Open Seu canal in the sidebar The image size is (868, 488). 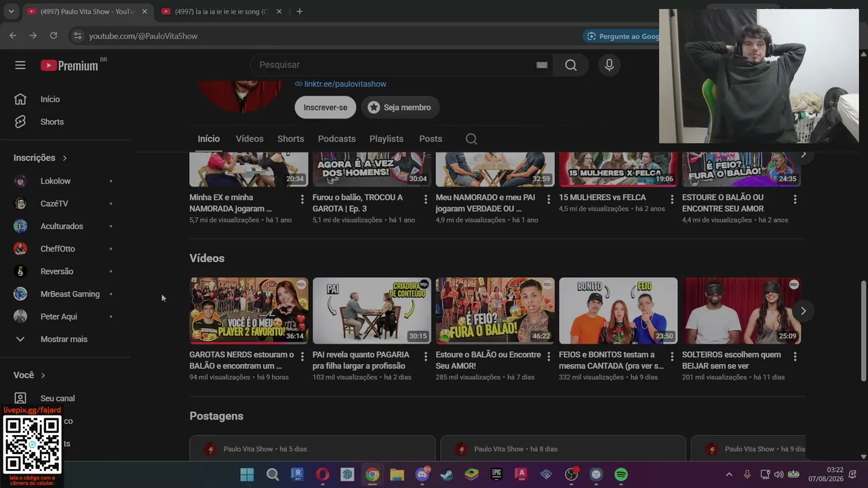coord(58,399)
